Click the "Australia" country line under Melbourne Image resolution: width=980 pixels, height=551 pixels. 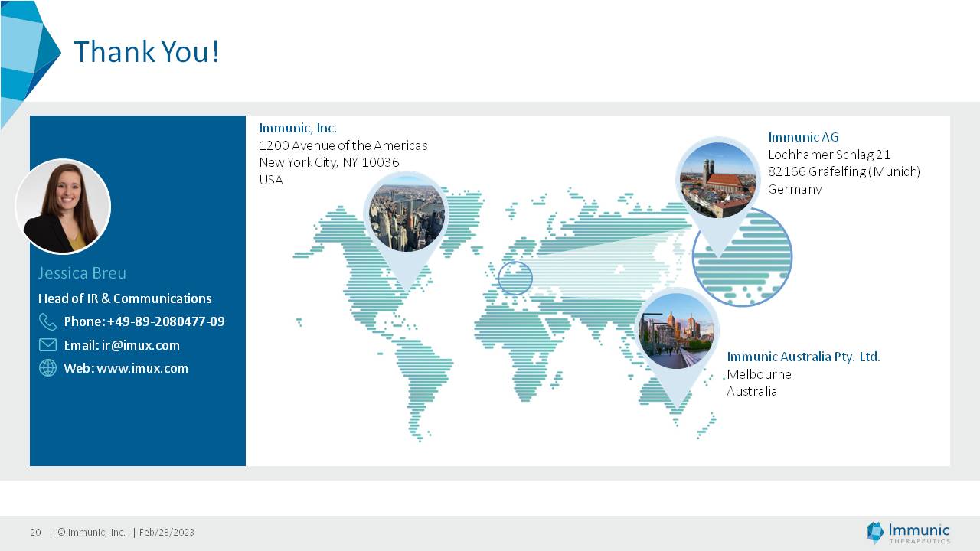(752, 391)
